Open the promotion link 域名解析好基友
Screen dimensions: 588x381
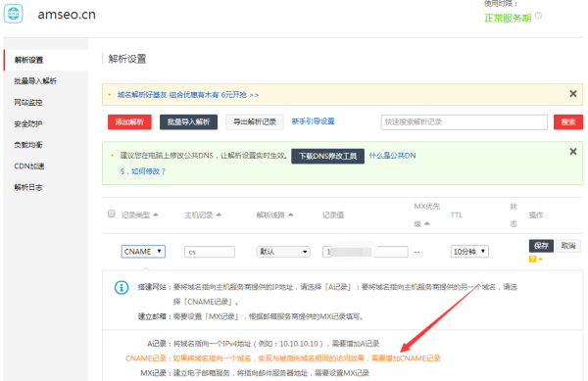pyautogui.click(x=188, y=95)
